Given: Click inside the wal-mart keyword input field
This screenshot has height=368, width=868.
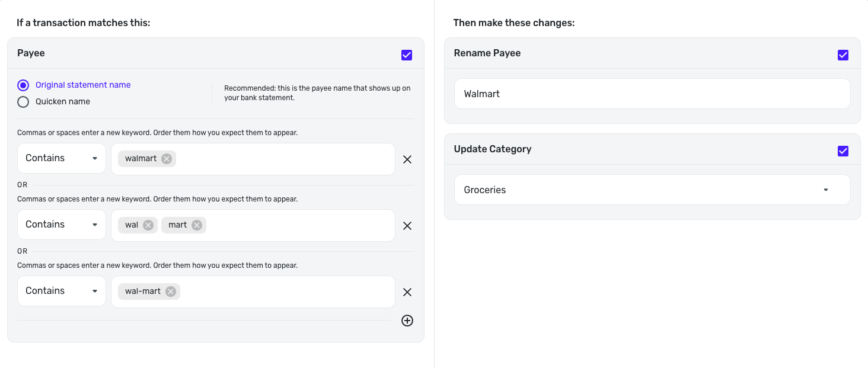Looking at the screenshot, I should 285,292.
